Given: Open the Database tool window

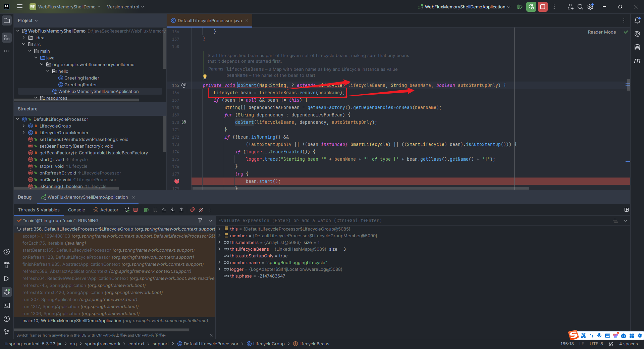Looking at the screenshot, I should coord(637,47).
